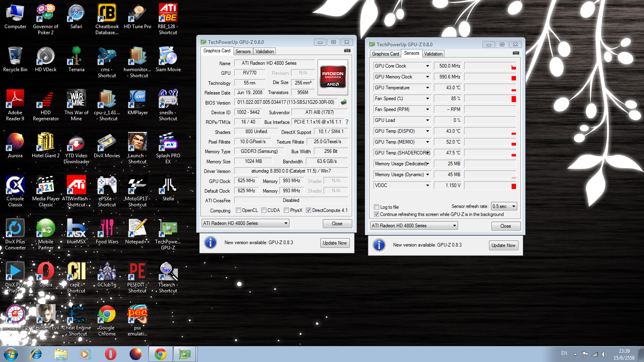Uncheck the DirectCompute 4.1 checkbox
Screen dimensions: 644x362
click(x=308, y=210)
